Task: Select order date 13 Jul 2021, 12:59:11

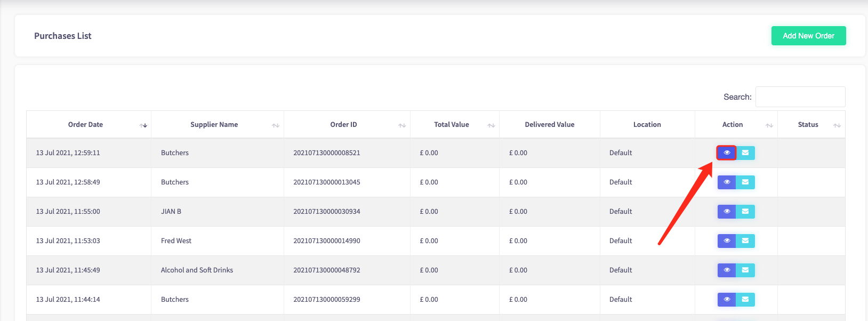Action: (x=68, y=153)
